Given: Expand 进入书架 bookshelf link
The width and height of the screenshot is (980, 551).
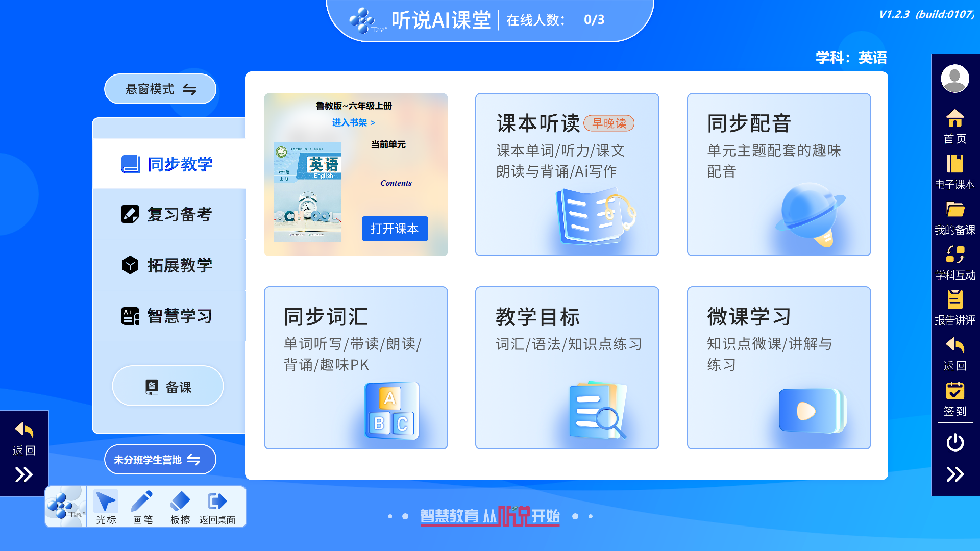Looking at the screenshot, I should click(x=353, y=122).
